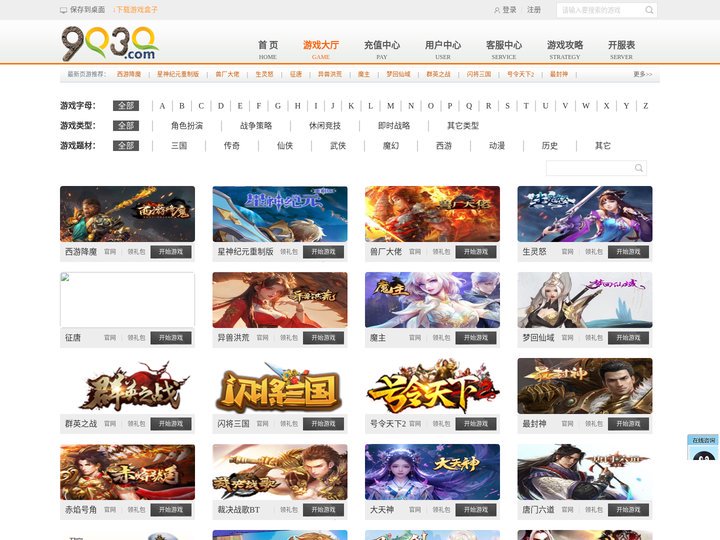This screenshot has width=720, height=540.
Task: Open 魔主 game banner thumbnail
Action: [432, 300]
